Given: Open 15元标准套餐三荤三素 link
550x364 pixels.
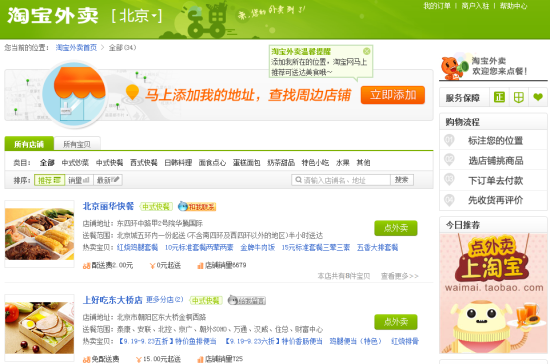Looking at the screenshot, I should click(316, 248).
